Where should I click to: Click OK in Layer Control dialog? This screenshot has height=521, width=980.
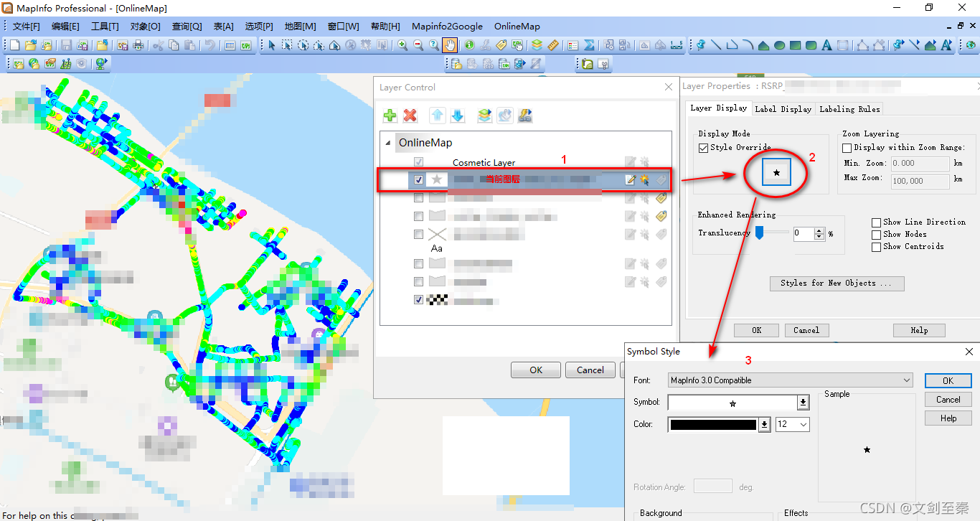[536, 370]
